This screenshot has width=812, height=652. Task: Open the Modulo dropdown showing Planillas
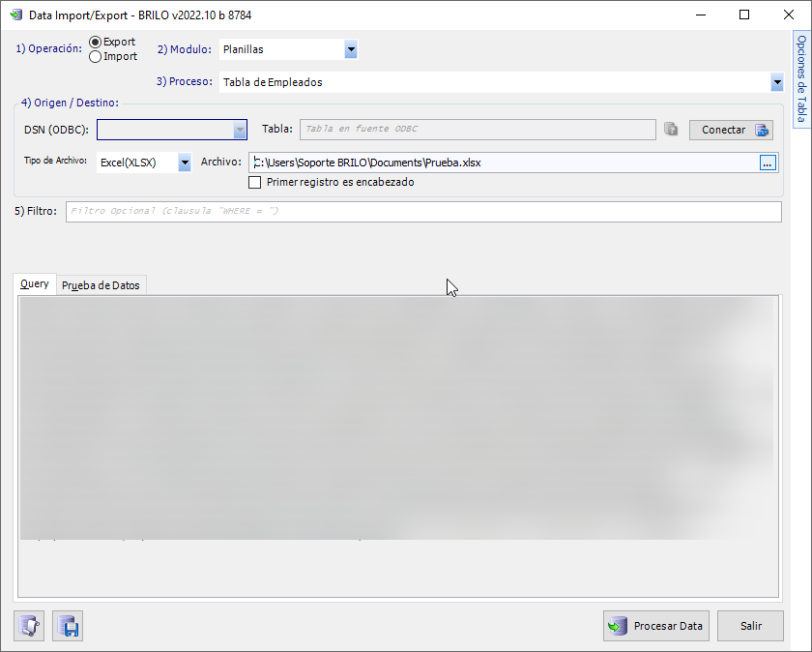point(351,48)
